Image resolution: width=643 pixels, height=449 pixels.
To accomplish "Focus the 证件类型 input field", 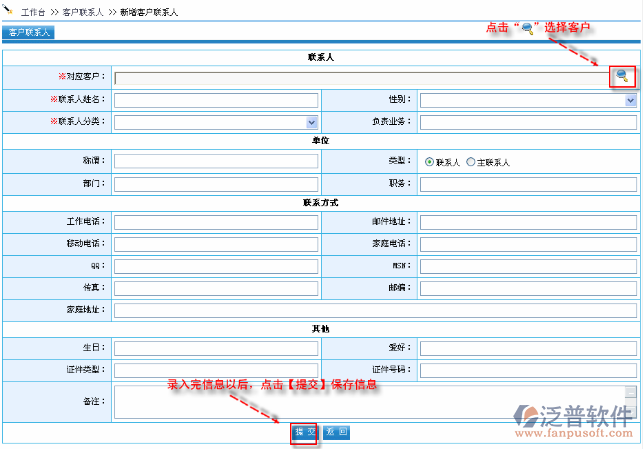I will (x=216, y=370).
